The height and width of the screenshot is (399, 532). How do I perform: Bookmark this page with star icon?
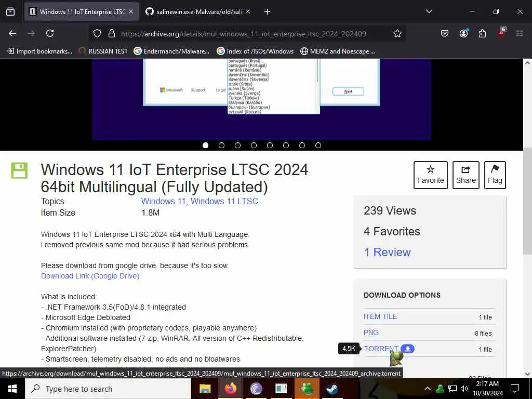(397, 33)
